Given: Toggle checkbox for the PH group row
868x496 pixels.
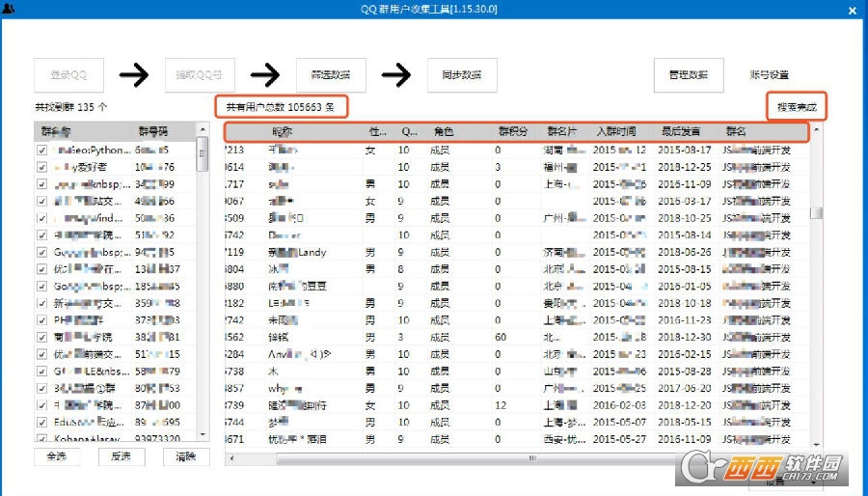Looking at the screenshot, I should 42,320.
